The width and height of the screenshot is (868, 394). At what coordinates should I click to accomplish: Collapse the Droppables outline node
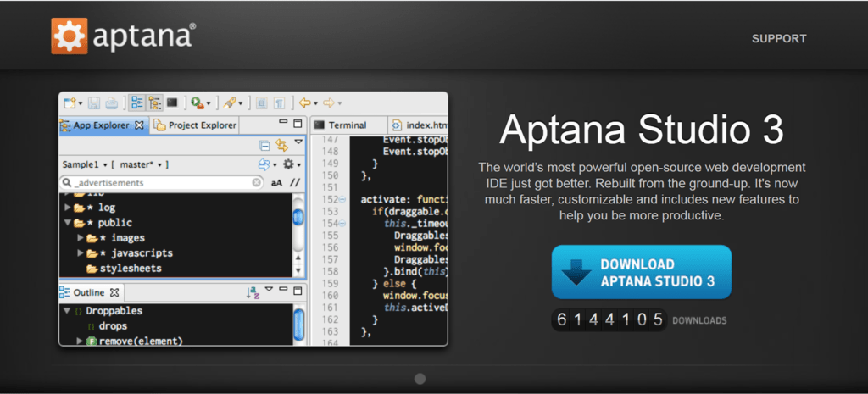tap(67, 311)
